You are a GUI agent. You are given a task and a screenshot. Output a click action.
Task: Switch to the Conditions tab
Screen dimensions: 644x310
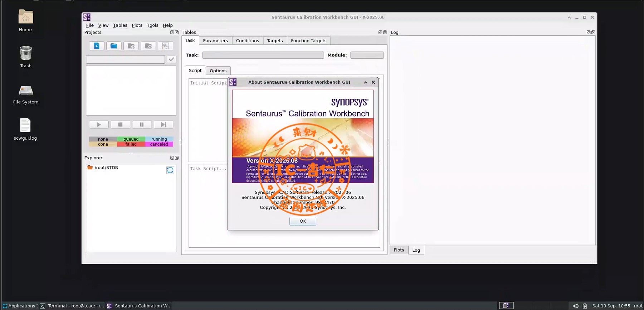tap(248, 41)
